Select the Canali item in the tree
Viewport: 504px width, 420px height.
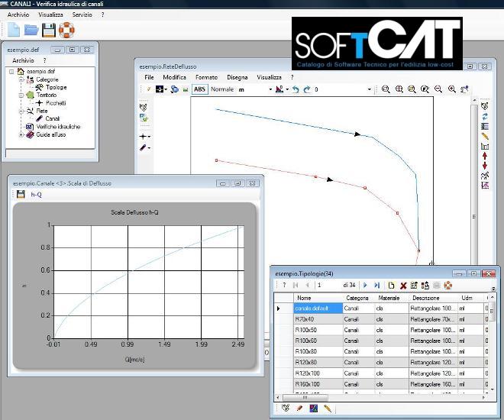(52, 118)
